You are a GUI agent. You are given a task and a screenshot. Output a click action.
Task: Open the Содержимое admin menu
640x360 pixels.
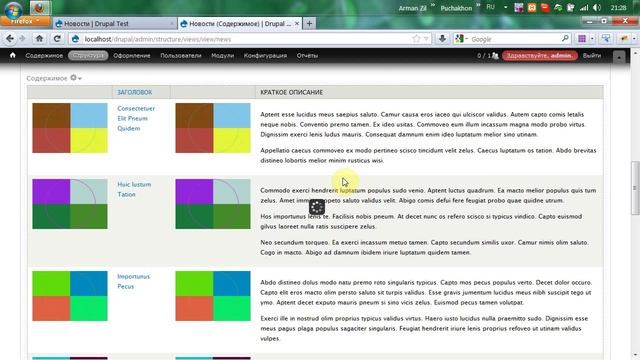coord(44,56)
